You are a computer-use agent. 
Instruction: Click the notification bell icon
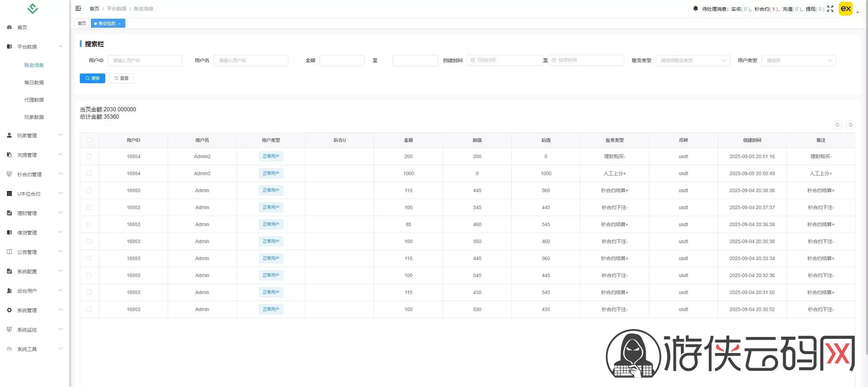[695, 9]
